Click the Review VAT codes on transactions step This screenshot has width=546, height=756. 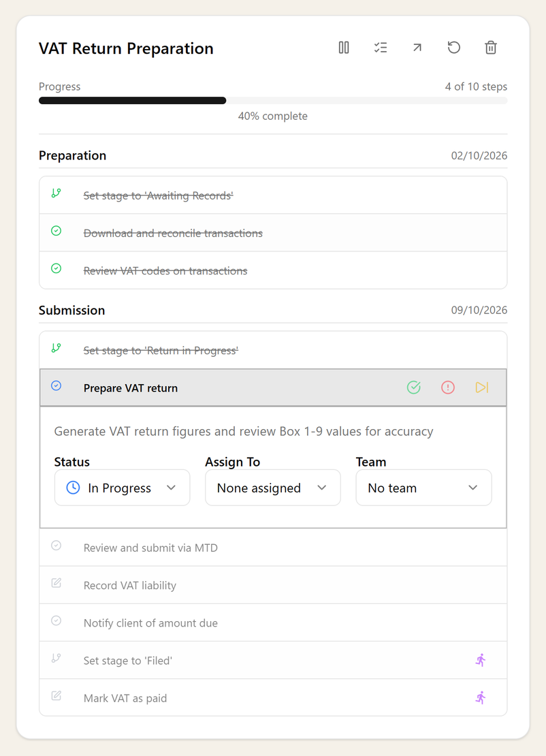(x=273, y=270)
